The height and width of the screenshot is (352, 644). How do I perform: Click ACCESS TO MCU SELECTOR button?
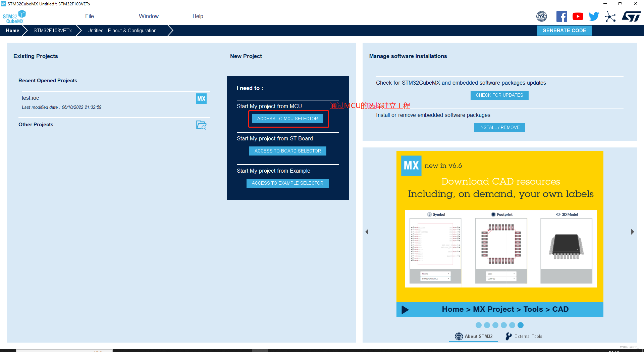[287, 119]
